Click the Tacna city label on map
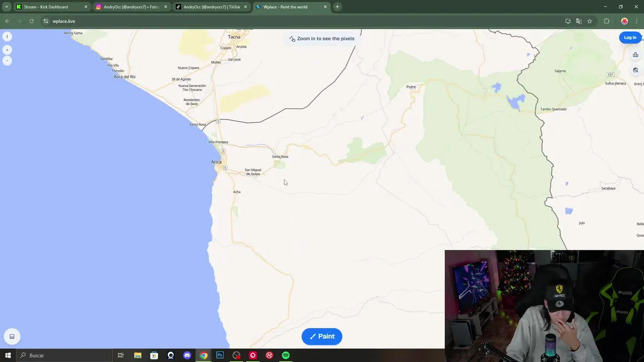This screenshot has width=644, height=362. [234, 37]
